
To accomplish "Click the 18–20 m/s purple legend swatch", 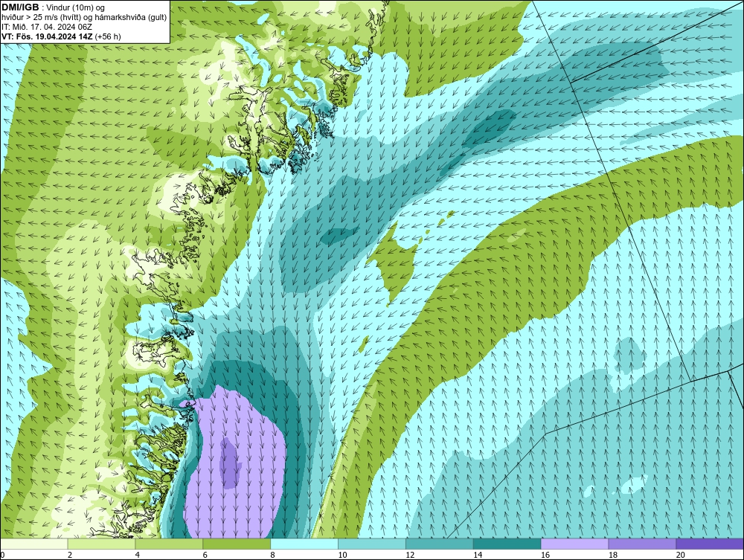I will pos(643,544).
